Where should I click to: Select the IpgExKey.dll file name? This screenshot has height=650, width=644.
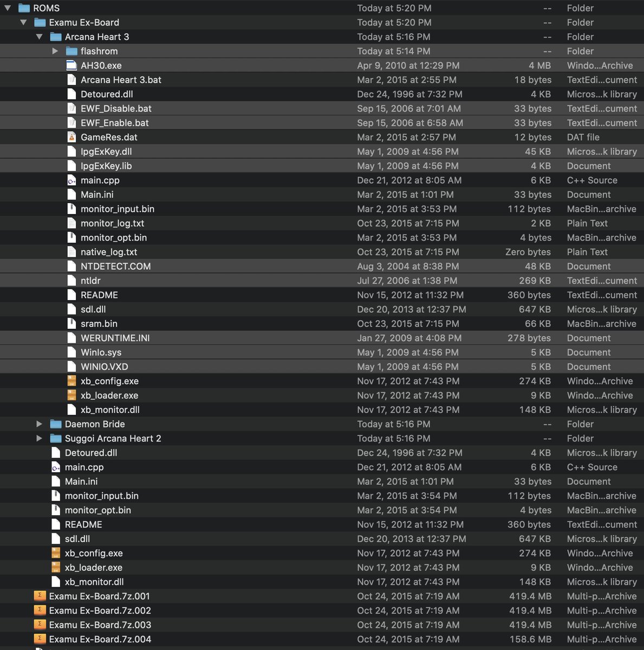click(x=106, y=152)
